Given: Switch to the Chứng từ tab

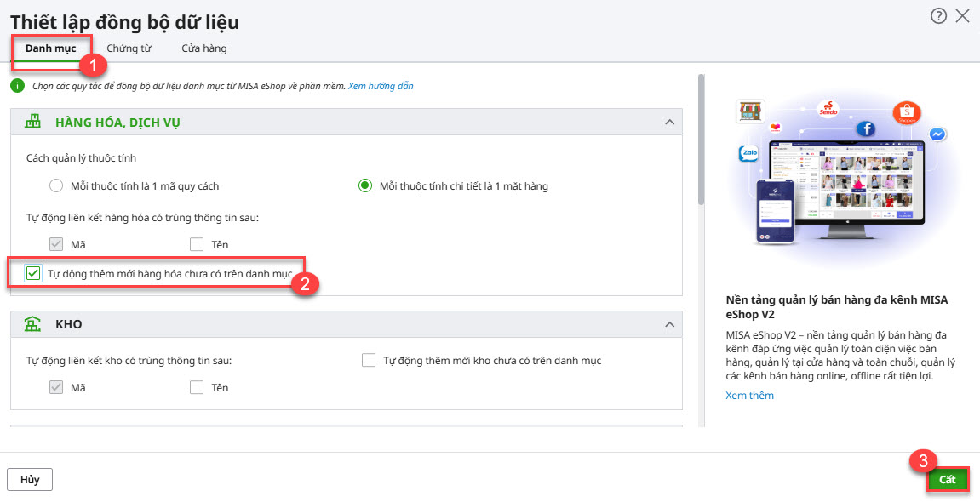Looking at the screenshot, I should tap(129, 48).
